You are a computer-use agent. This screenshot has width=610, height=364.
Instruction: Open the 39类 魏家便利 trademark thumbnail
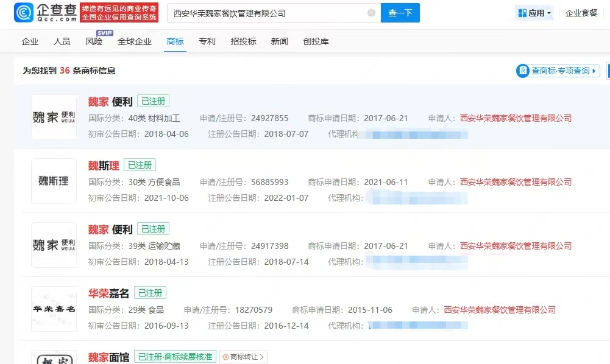click(x=54, y=245)
